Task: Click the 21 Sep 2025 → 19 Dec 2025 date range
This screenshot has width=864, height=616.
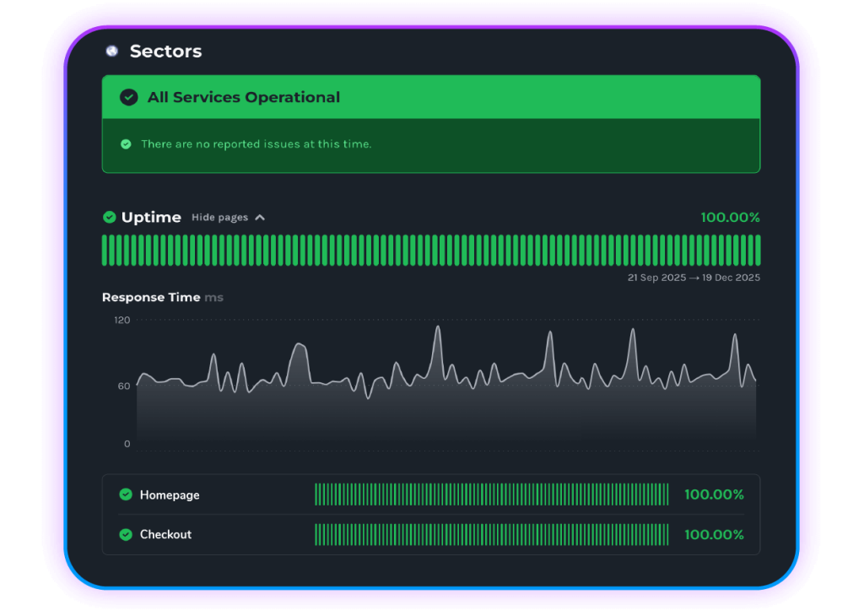Action: pyautogui.click(x=694, y=278)
